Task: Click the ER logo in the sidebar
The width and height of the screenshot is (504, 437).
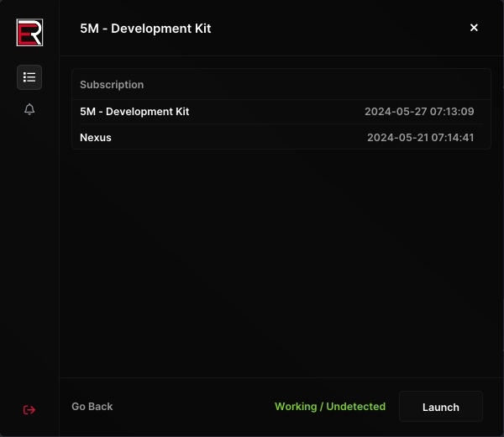Action: pos(29,32)
